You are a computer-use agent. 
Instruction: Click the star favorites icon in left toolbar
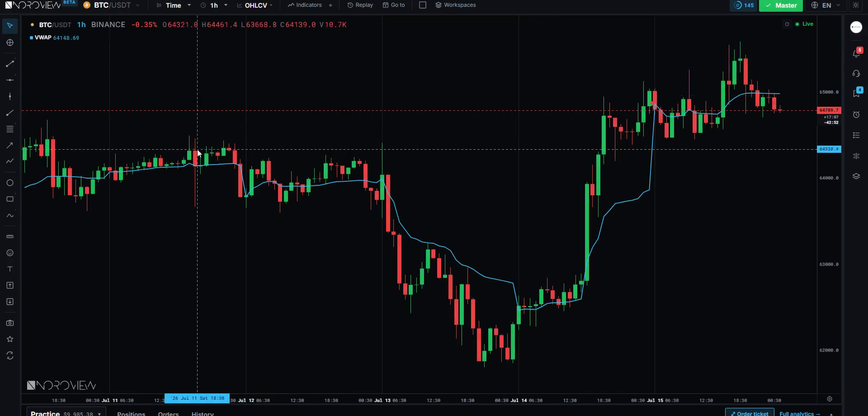tap(10, 339)
